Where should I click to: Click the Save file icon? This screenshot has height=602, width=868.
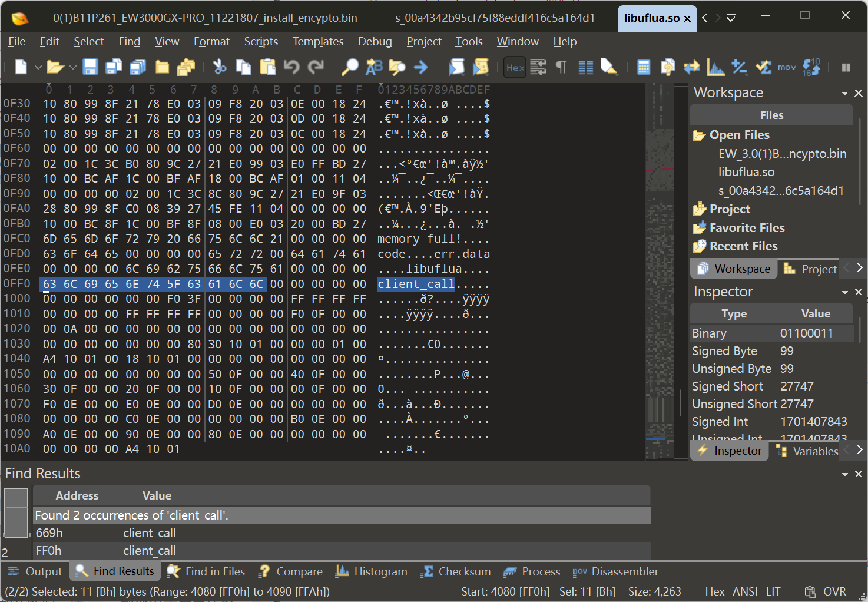tap(90, 67)
